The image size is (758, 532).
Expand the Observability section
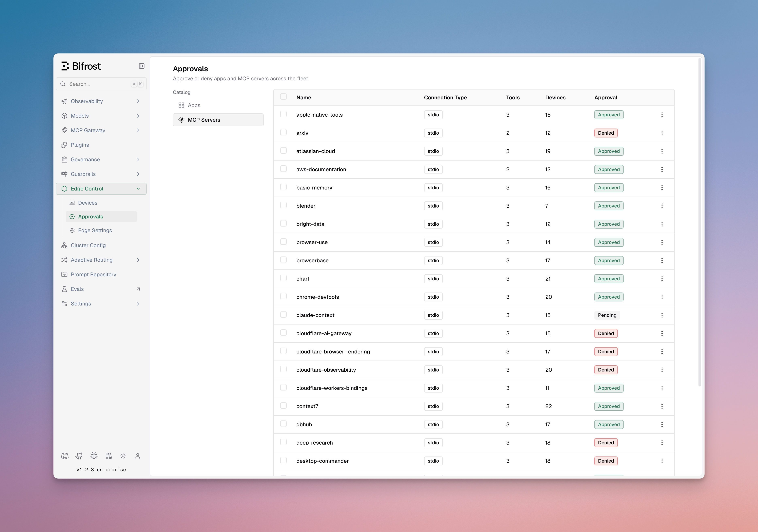tap(101, 101)
